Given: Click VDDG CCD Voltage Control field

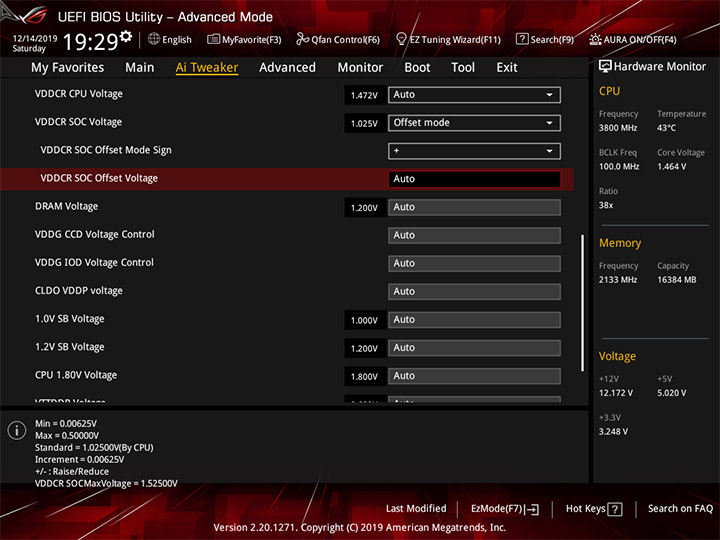Looking at the screenshot, I should [474, 235].
